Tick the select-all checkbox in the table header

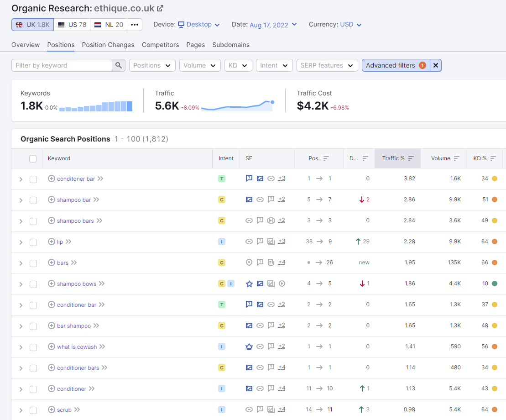33,158
